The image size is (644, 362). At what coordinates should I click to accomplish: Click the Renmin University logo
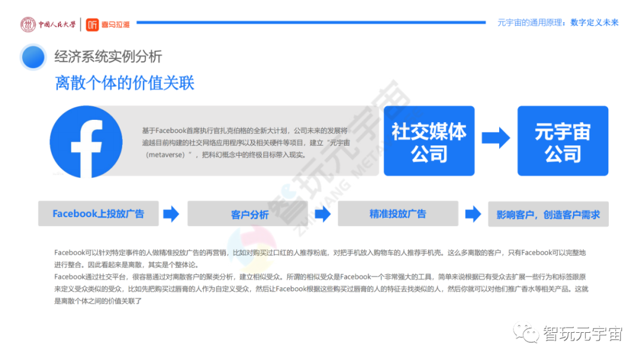[28, 24]
